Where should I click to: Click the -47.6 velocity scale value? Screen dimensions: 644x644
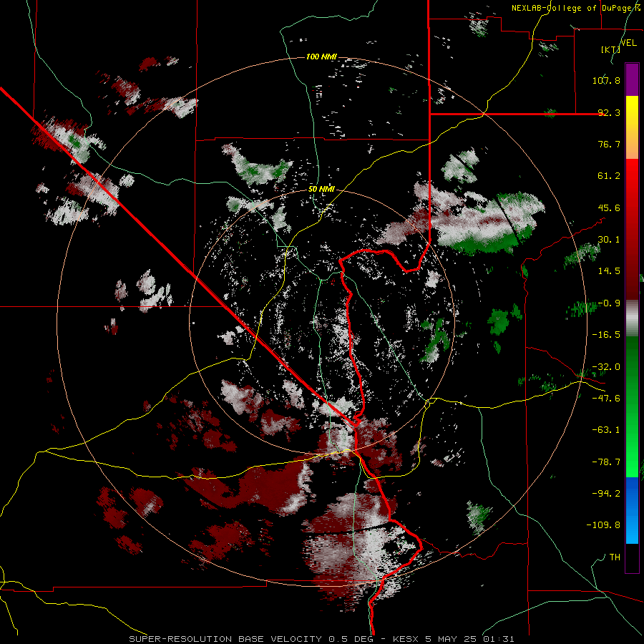(606, 399)
